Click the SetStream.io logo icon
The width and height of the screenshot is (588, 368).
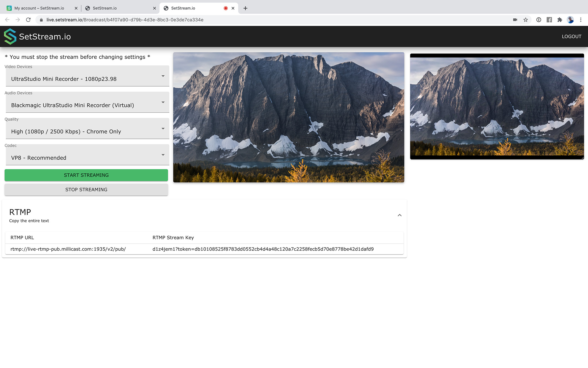click(x=10, y=37)
